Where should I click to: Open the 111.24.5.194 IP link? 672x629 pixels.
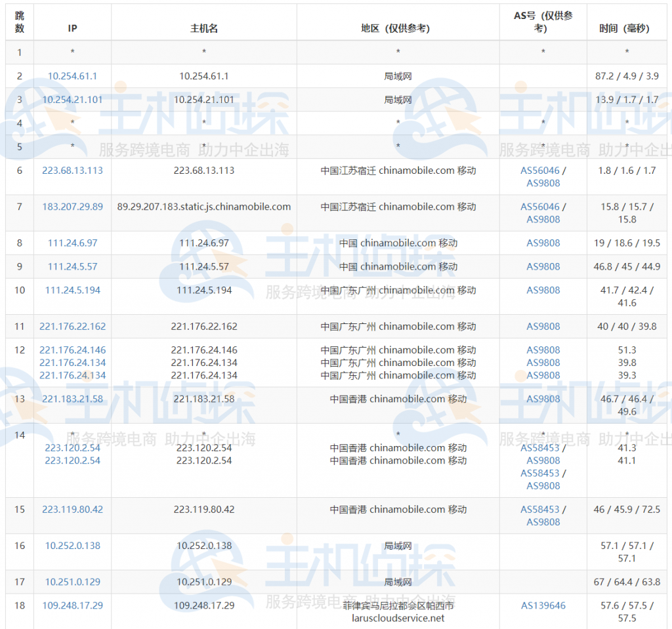coord(72,291)
